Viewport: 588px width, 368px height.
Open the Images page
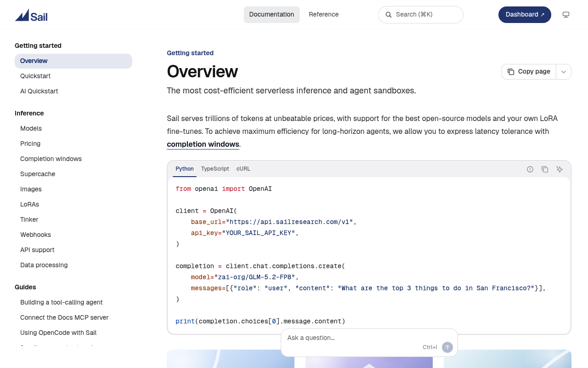pyautogui.click(x=73, y=190)
